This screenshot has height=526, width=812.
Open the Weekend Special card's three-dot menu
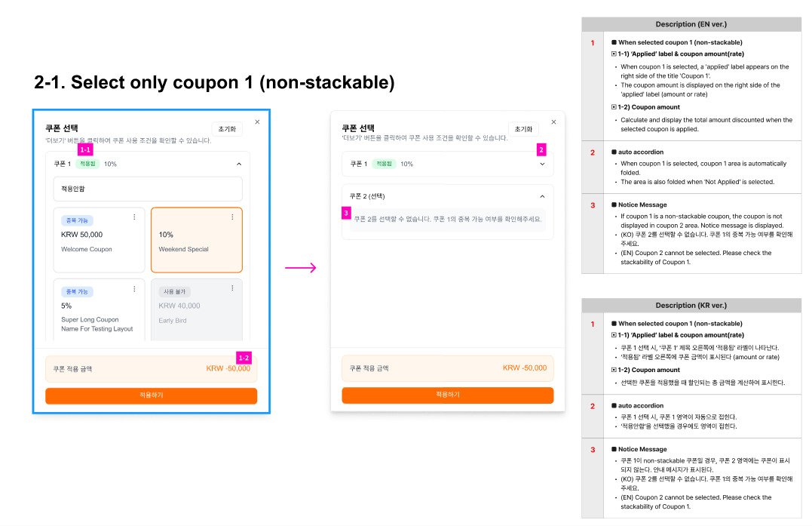coord(231,217)
